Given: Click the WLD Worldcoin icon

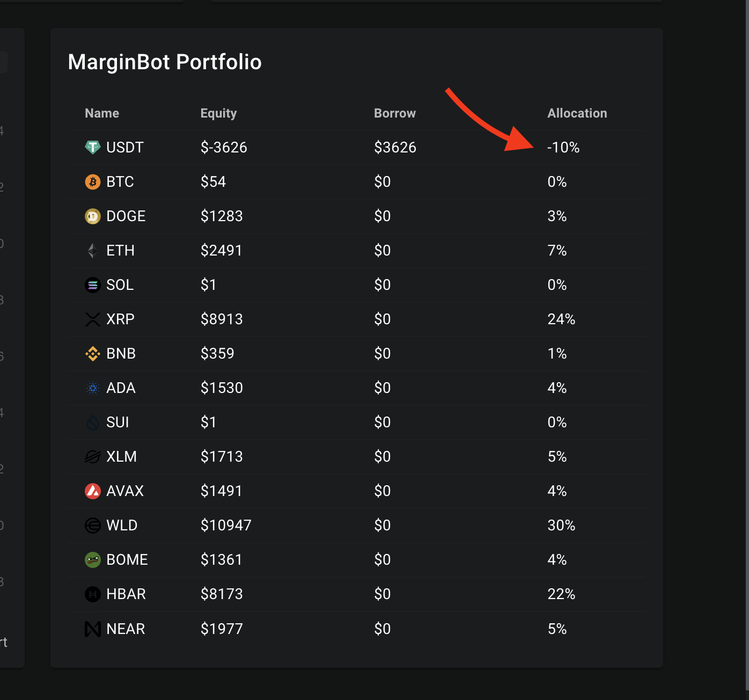Looking at the screenshot, I should tap(93, 525).
